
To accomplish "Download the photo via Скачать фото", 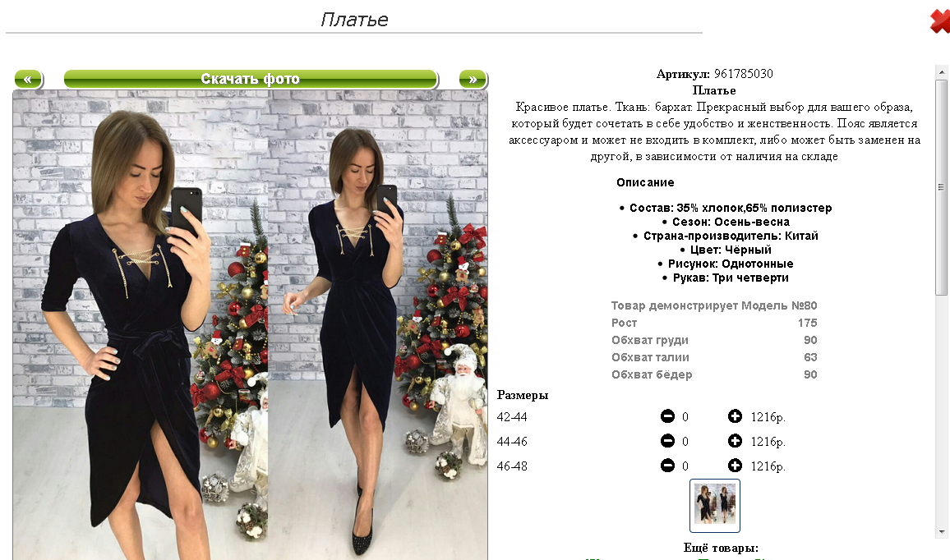I will click(x=250, y=79).
